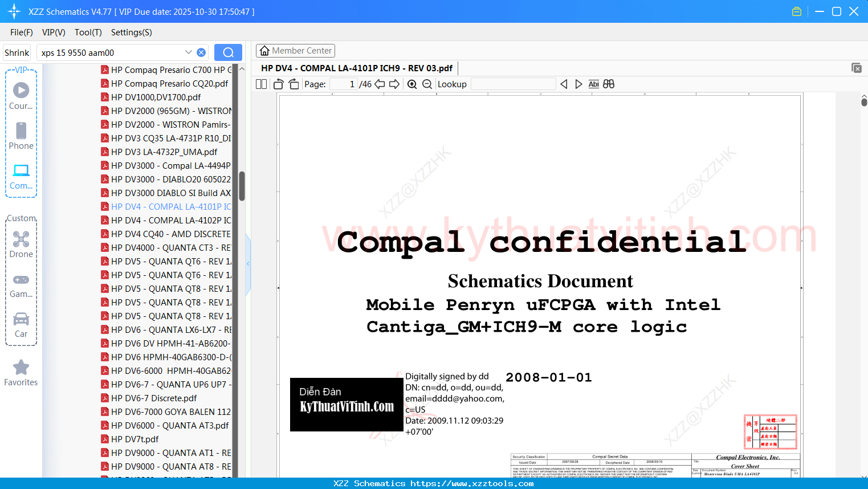This screenshot has height=489, width=868.
Task: Open the search history dropdown
Action: point(189,52)
